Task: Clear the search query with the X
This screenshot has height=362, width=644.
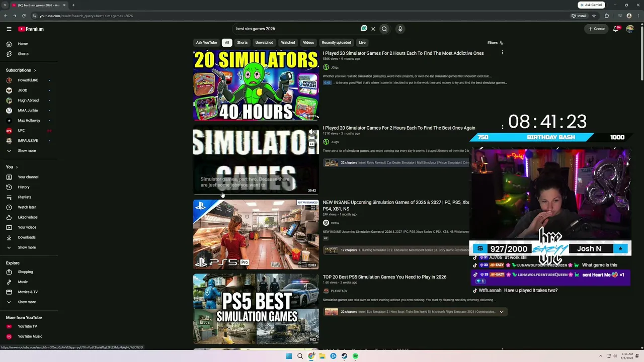Action: click(373, 29)
